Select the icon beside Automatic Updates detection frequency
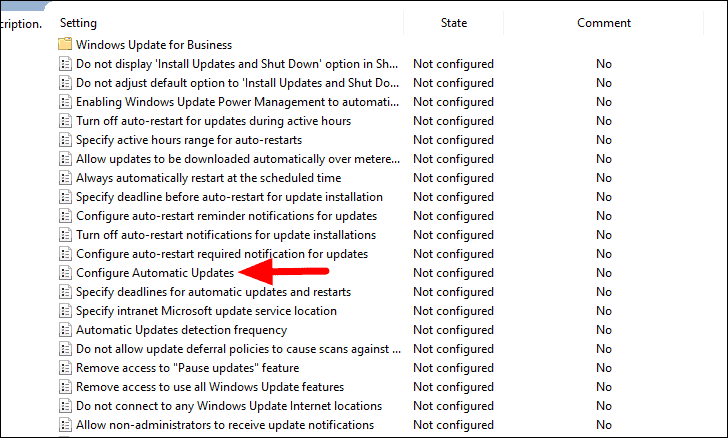This screenshot has height=438, width=728. [x=65, y=330]
